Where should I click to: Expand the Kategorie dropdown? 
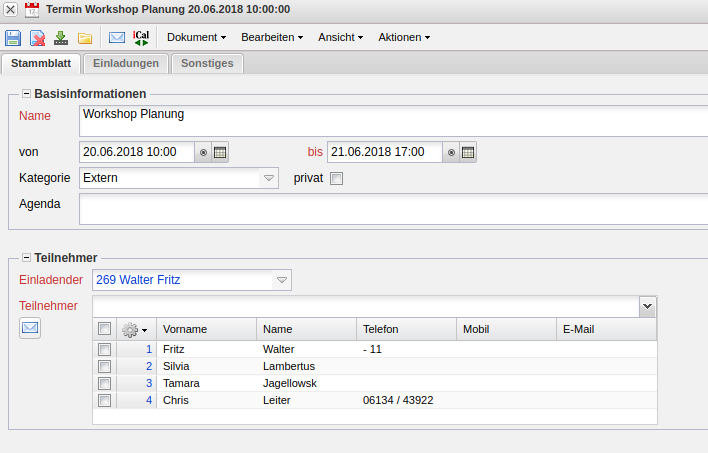268,178
